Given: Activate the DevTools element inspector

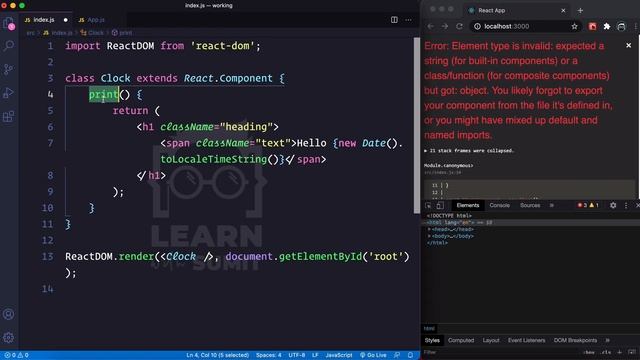Looking at the screenshot, I should click(x=428, y=205).
